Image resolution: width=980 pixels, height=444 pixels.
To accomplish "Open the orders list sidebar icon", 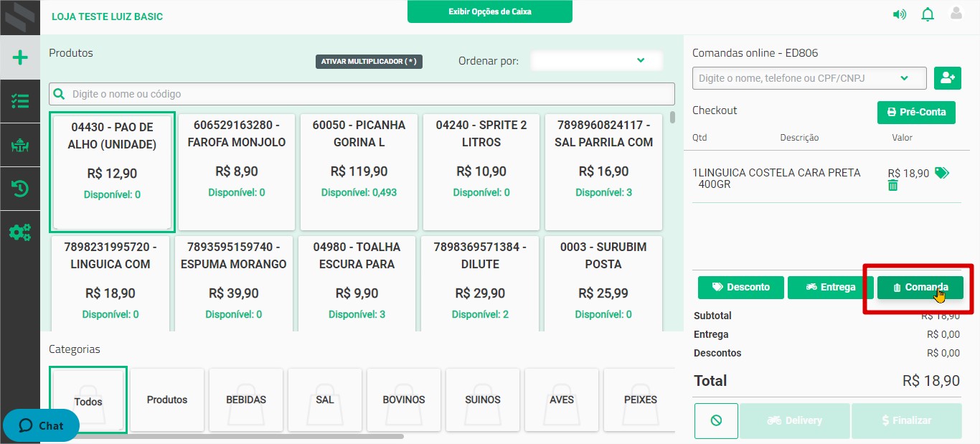I will click(19, 100).
